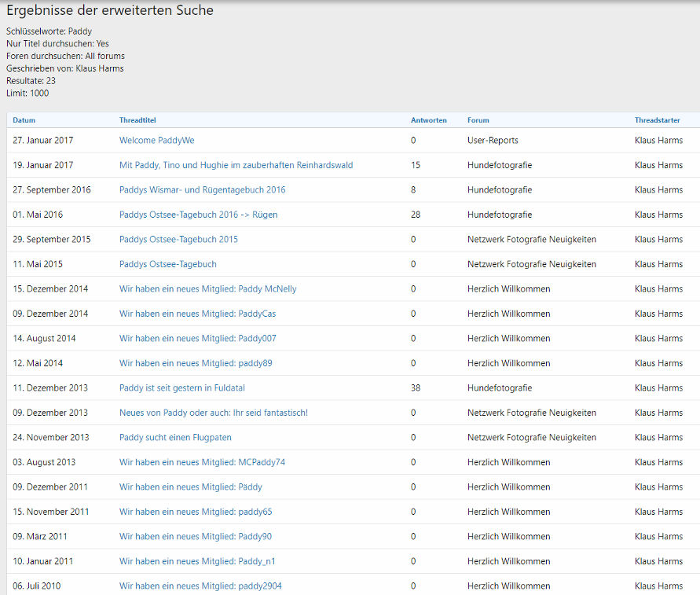Open thread 'Welcome PaddyWe'
700x595 pixels.
coord(156,140)
